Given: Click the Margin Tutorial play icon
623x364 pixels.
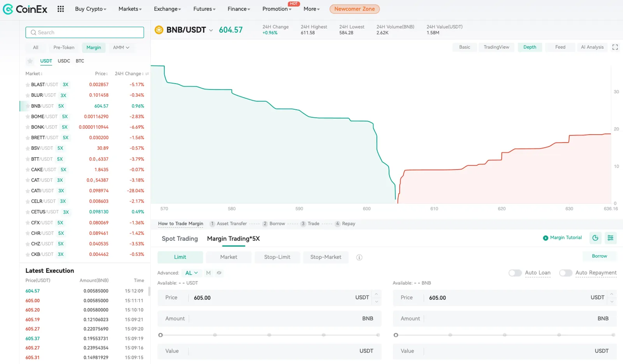Looking at the screenshot, I should [x=546, y=238].
